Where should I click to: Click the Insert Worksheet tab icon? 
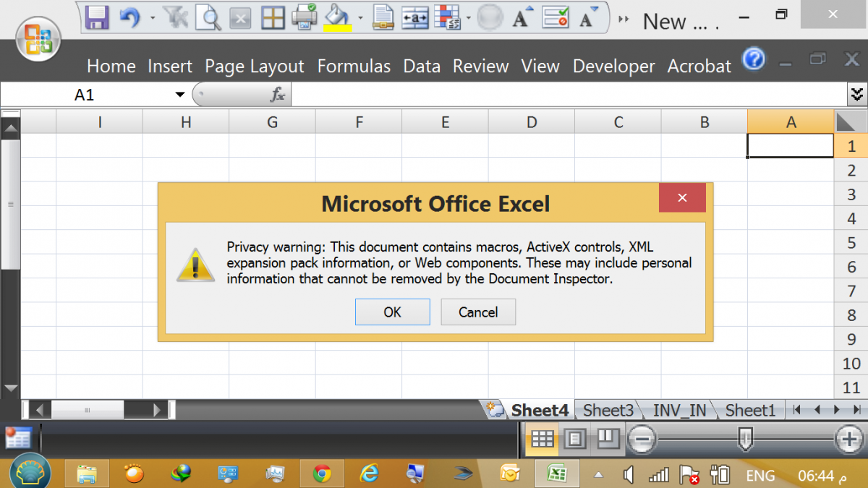point(495,410)
